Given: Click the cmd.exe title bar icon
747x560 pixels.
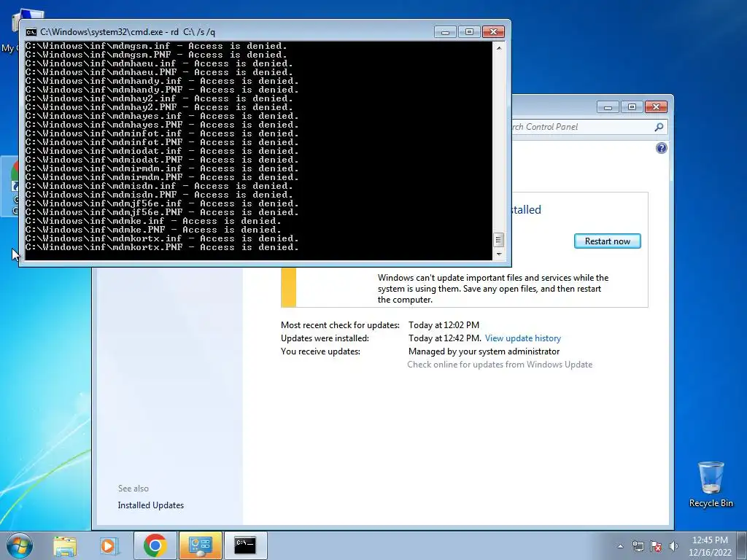Looking at the screenshot, I should tap(31, 32).
